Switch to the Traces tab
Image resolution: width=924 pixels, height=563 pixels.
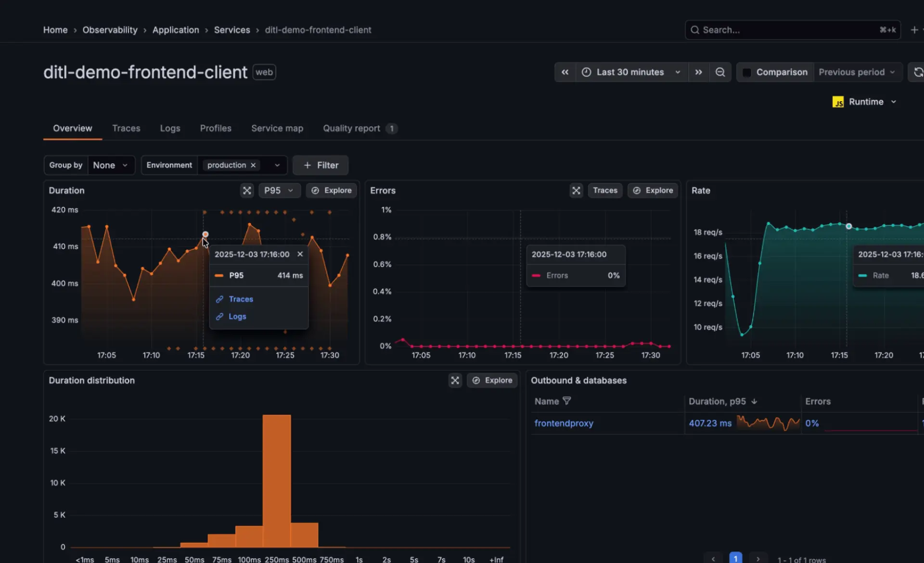click(126, 128)
